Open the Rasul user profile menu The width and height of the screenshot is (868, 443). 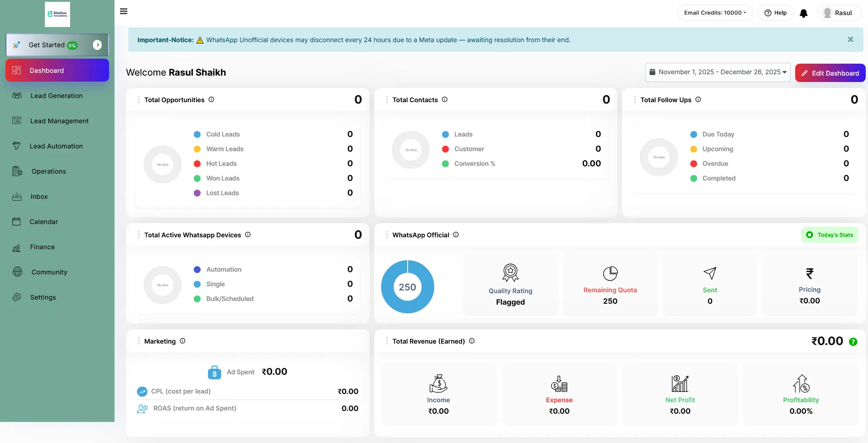839,13
